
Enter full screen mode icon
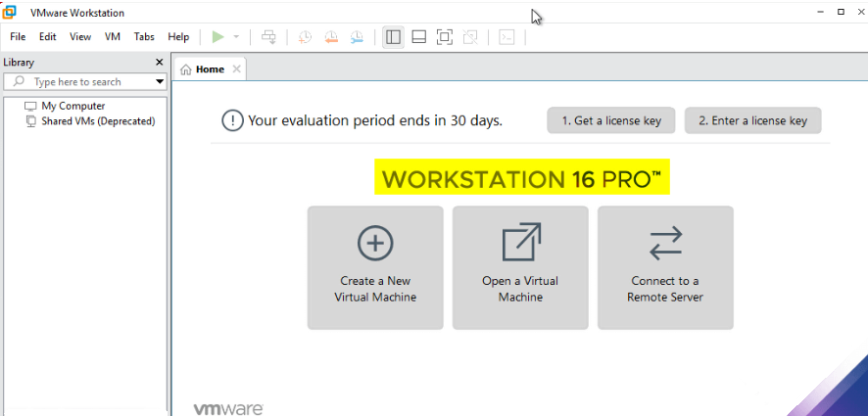445,37
